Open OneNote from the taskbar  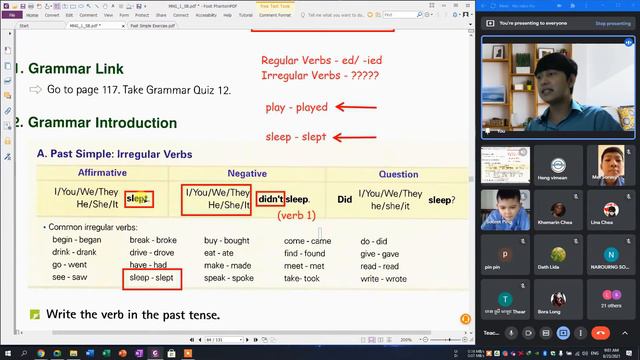point(139,353)
